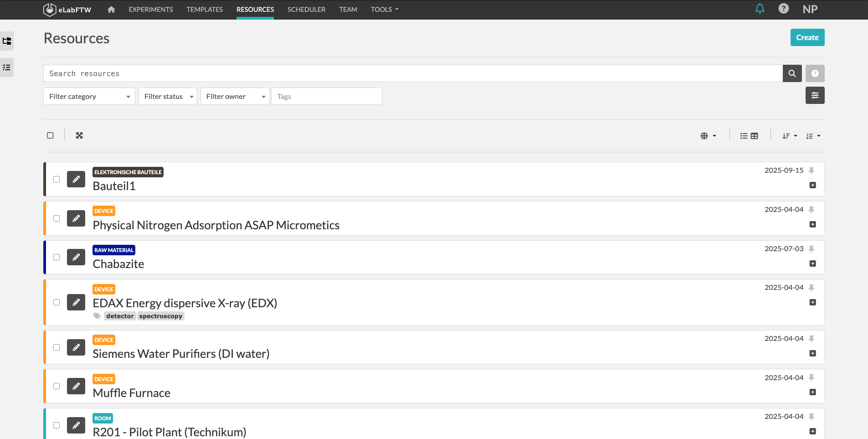Switch to table view layout
Viewport: 868px width, 439px height.
coord(755,135)
